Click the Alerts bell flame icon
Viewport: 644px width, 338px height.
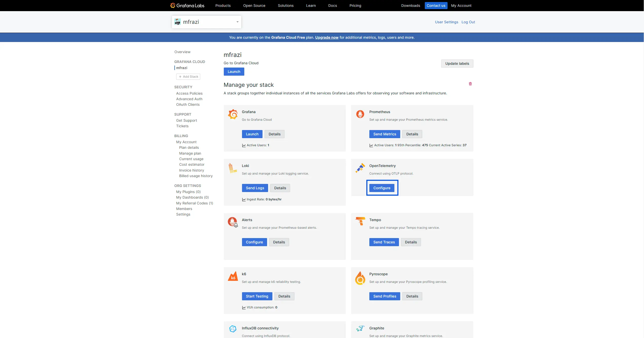tap(233, 222)
